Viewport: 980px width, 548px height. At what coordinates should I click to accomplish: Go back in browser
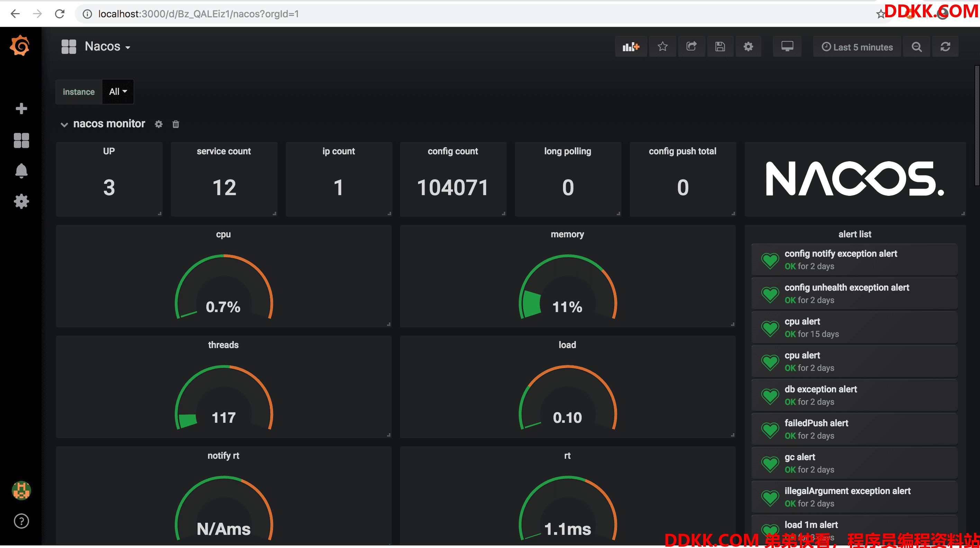(x=15, y=14)
